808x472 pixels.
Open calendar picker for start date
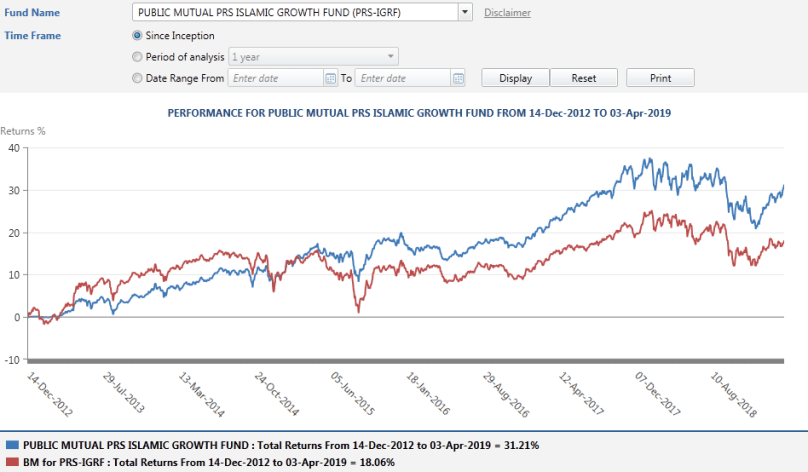click(331, 78)
